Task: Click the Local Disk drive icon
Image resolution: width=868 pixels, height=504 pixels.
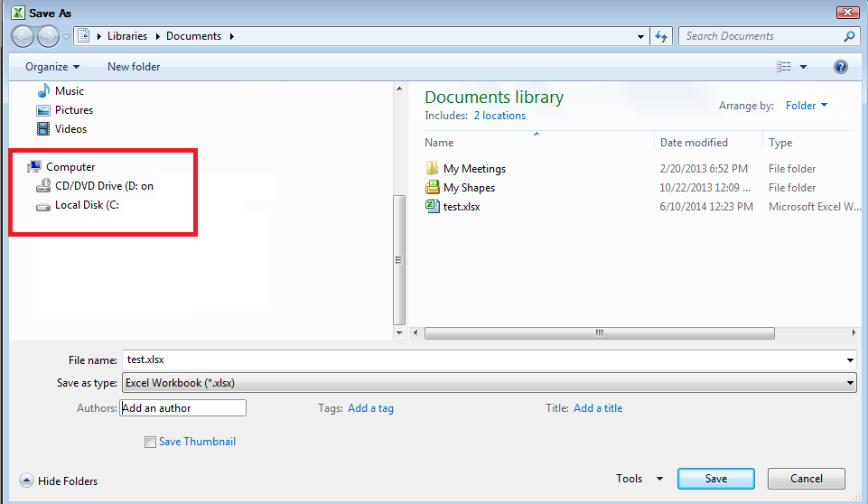Action: click(43, 207)
